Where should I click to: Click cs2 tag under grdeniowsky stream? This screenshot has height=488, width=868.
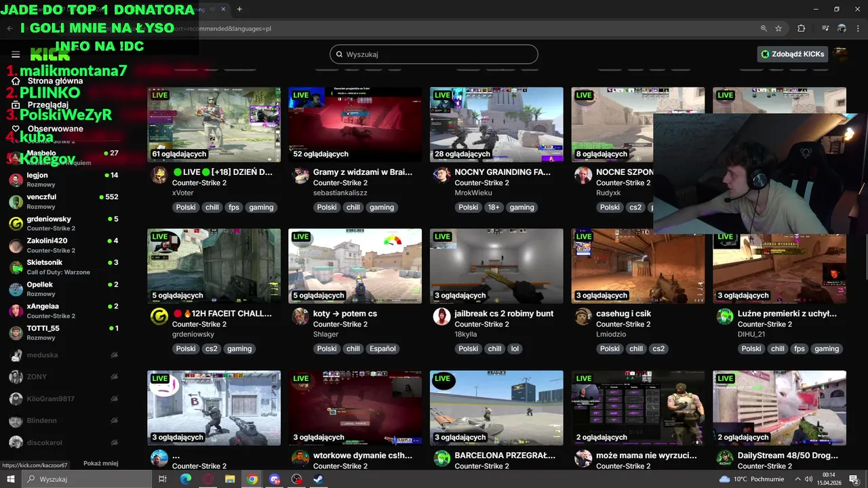click(212, 349)
